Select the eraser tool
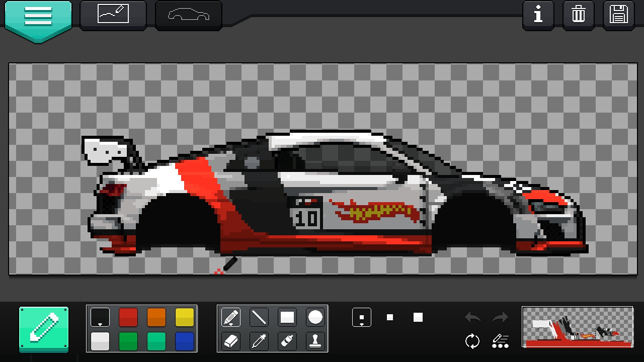 [x=231, y=341]
